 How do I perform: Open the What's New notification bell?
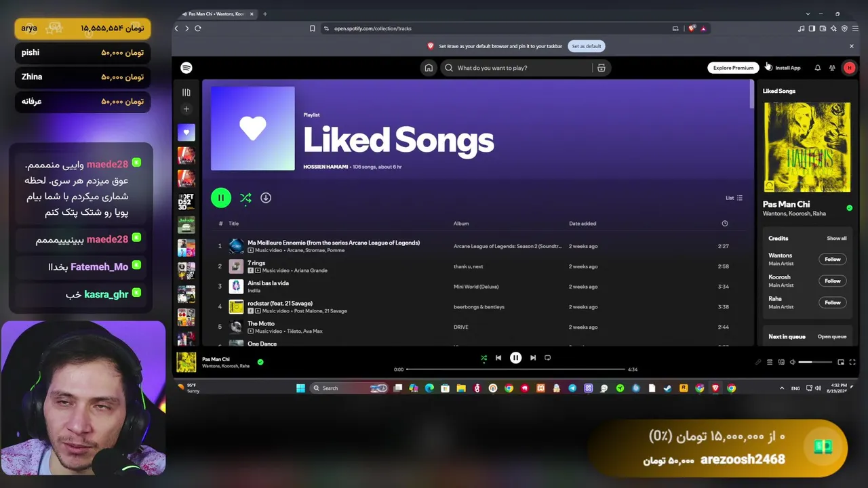pyautogui.click(x=817, y=68)
